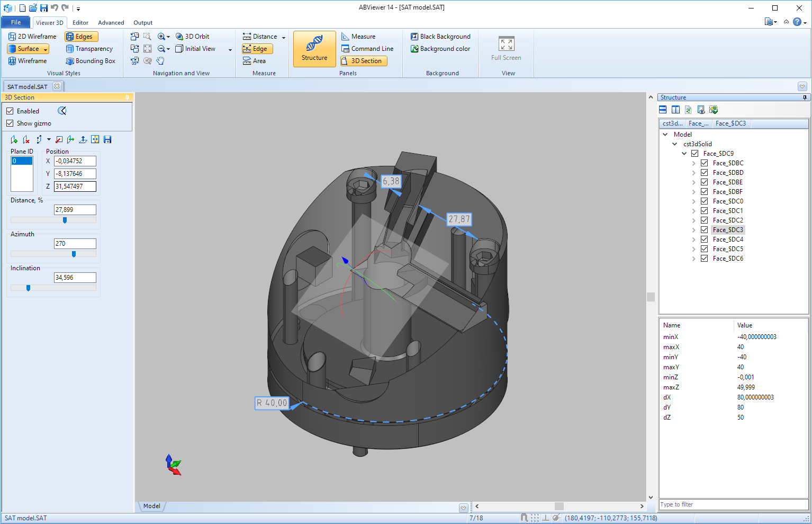Collapse the Model tree node
The width and height of the screenshot is (812, 524).
[665, 135]
